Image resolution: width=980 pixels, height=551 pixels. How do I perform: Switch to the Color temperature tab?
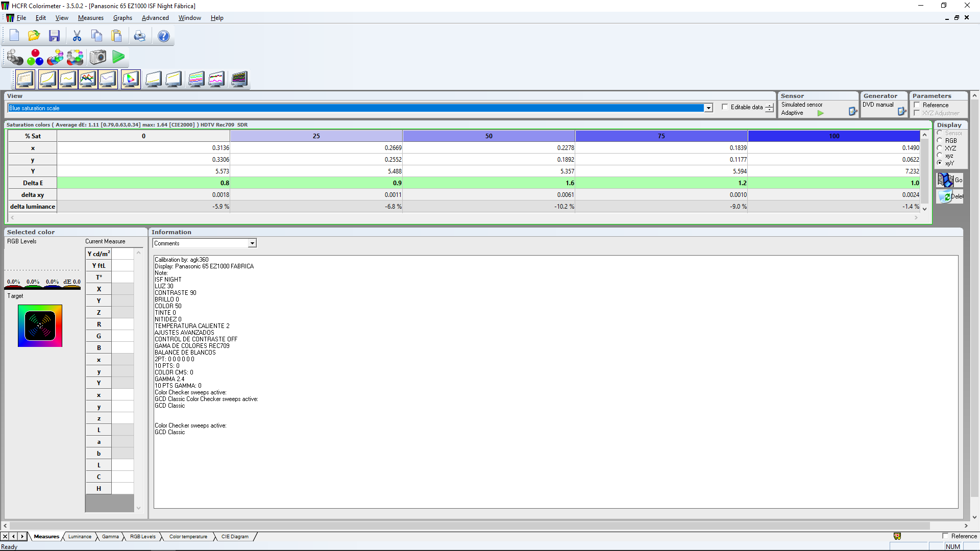188,537
